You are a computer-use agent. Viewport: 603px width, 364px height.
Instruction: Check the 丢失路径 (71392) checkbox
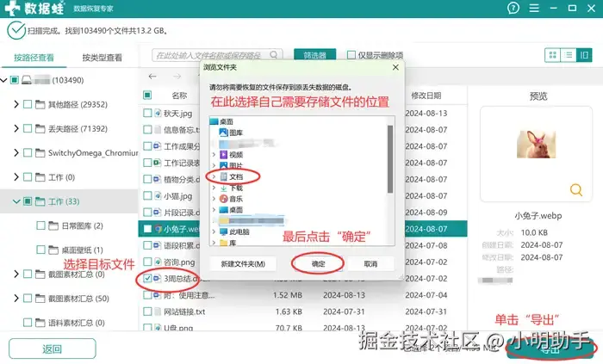(28, 128)
